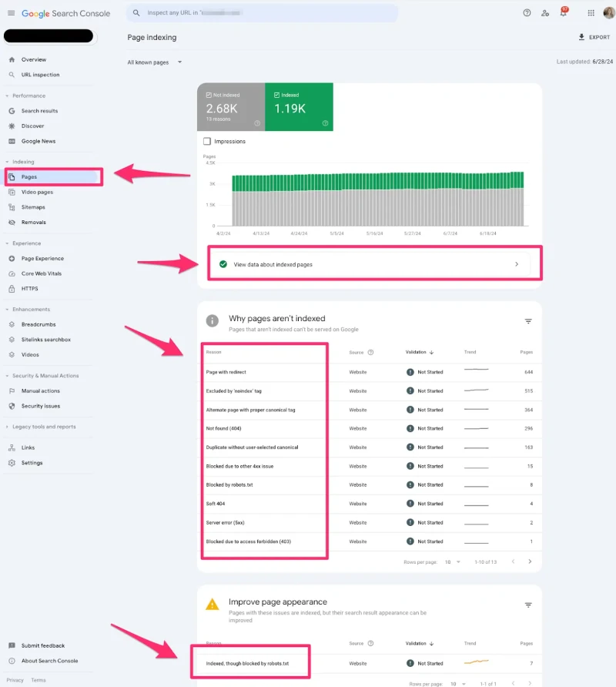616x687 pixels.
Task: Collapse the Performance sidebar section
Action: tap(7, 96)
